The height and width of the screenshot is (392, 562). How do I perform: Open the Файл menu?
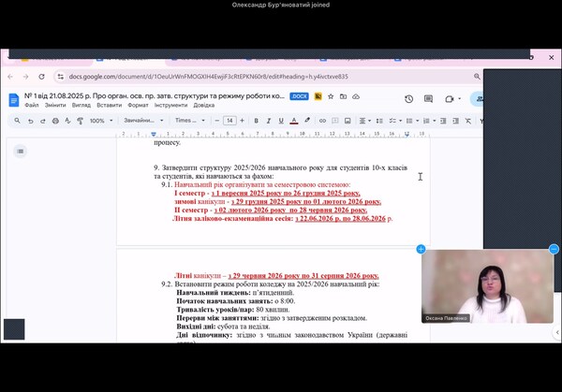click(x=32, y=105)
